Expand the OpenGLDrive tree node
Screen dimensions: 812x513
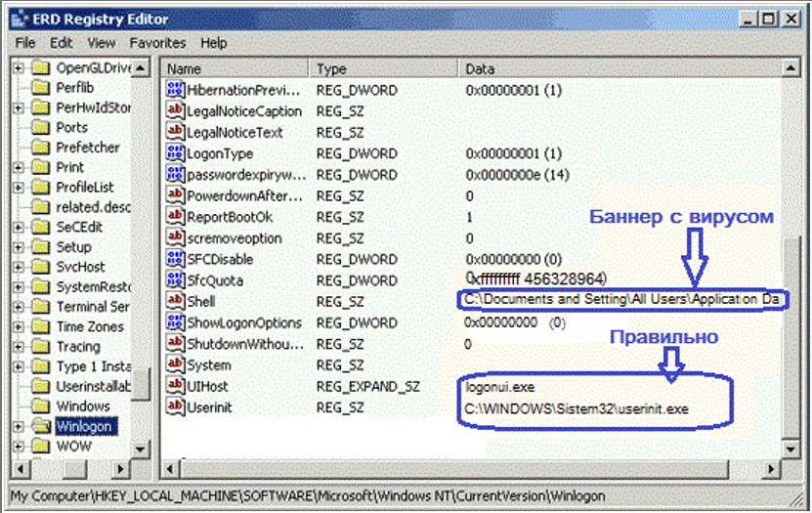19,67
